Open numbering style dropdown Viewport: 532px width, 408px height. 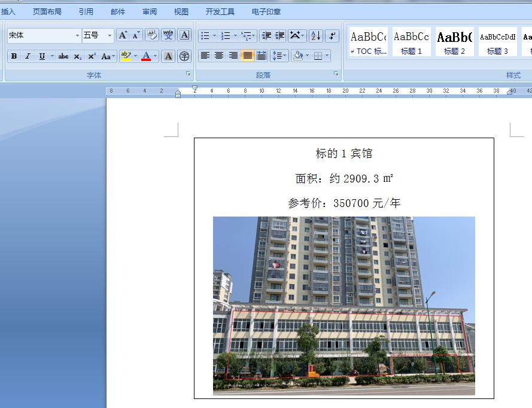pyautogui.click(x=235, y=36)
